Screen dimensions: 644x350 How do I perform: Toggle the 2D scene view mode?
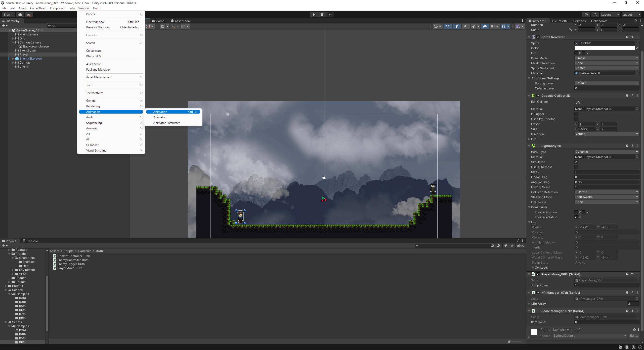(x=448, y=26)
